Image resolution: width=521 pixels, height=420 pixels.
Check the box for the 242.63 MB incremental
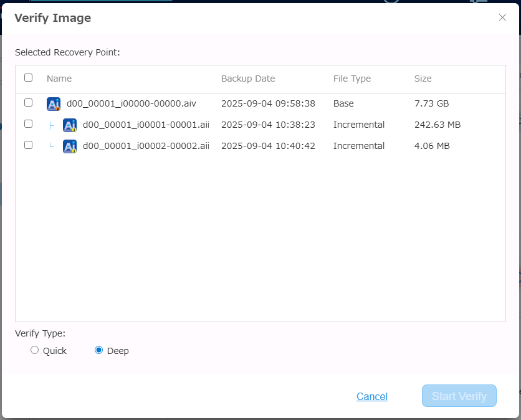click(28, 124)
